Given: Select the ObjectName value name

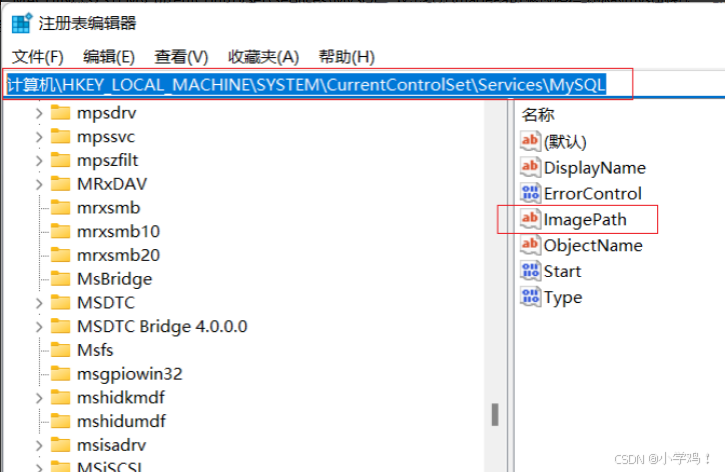Looking at the screenshot, I should pos(593,245).
